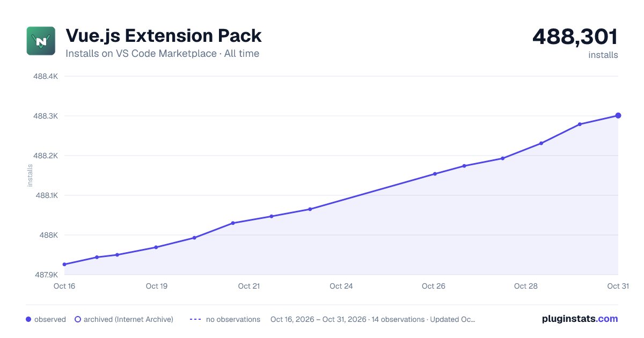The height and width of the screenshot is (338, 644).
Task: Click the Oct 24 x-axis label
Action: 341,286
